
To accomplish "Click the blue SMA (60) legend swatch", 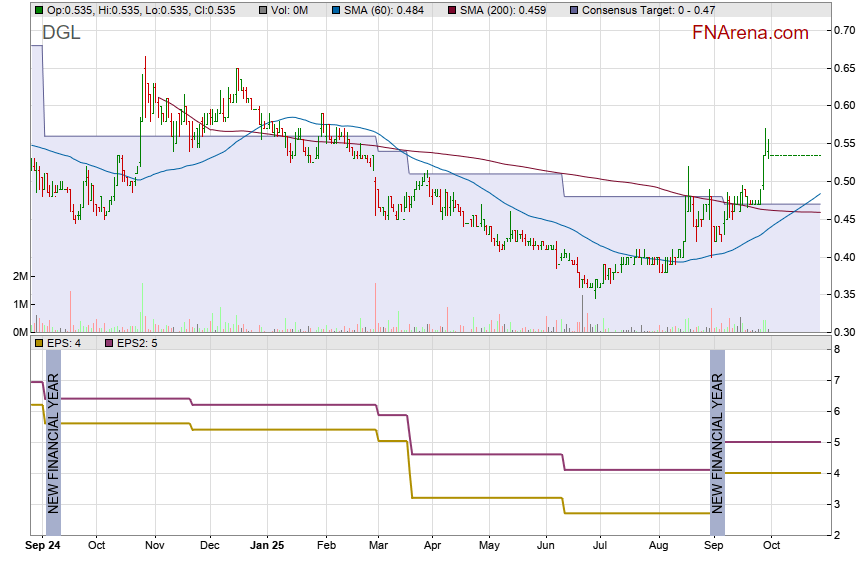I will 339,10.
